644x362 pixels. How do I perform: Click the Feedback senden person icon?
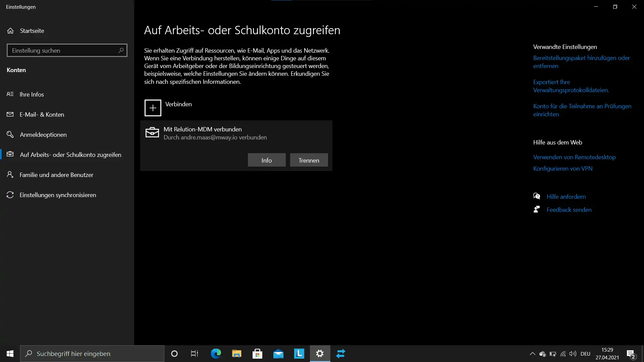[537, 209]
